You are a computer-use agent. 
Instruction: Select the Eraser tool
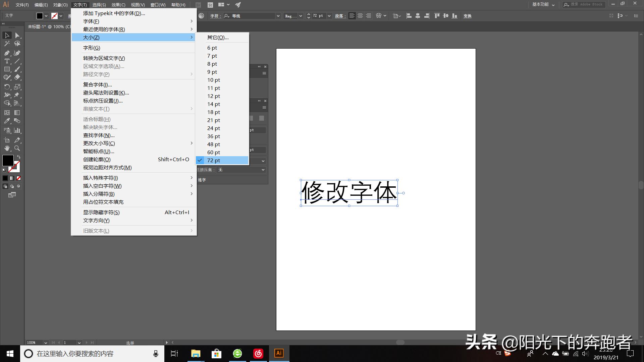pos(17,77)
